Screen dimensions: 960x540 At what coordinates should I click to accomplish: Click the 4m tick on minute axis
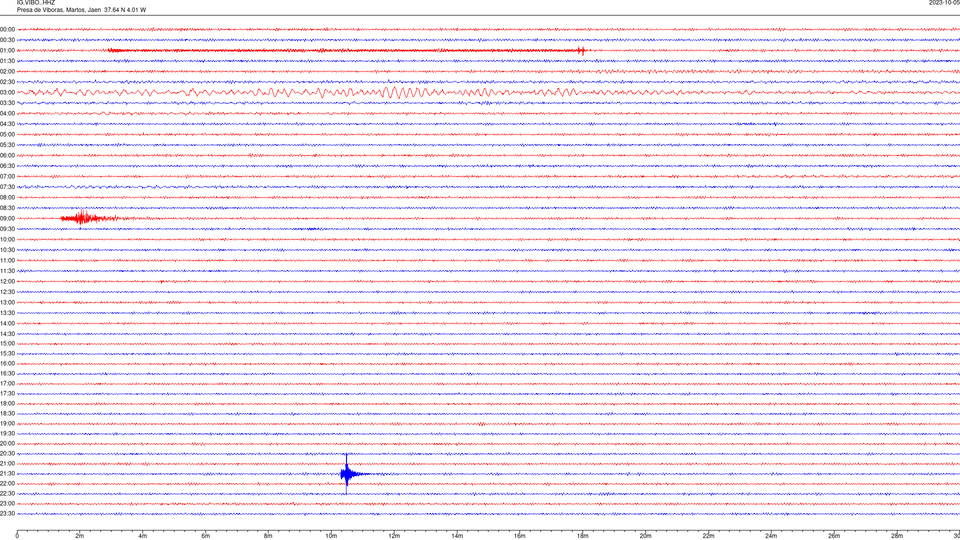click(x=143, y=536)
